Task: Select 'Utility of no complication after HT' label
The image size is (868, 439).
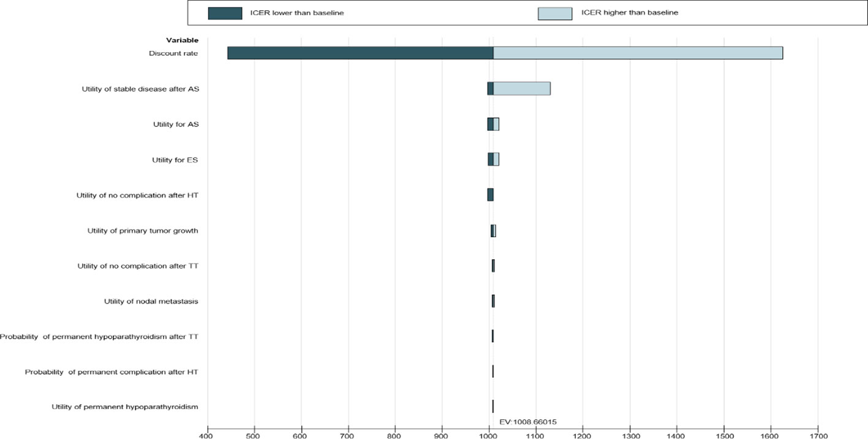Action: coord(137,196)
